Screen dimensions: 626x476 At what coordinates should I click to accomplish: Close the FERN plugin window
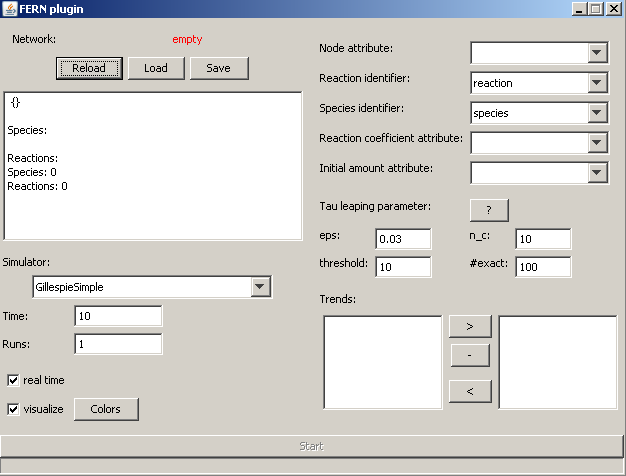pos(614,9)
